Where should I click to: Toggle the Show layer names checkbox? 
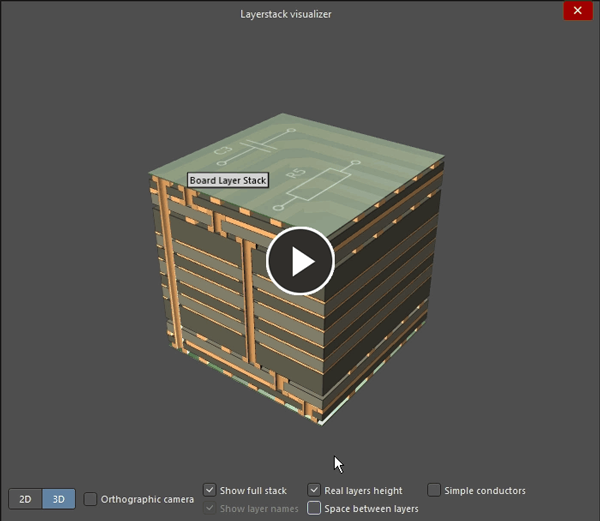pos(209,508)
